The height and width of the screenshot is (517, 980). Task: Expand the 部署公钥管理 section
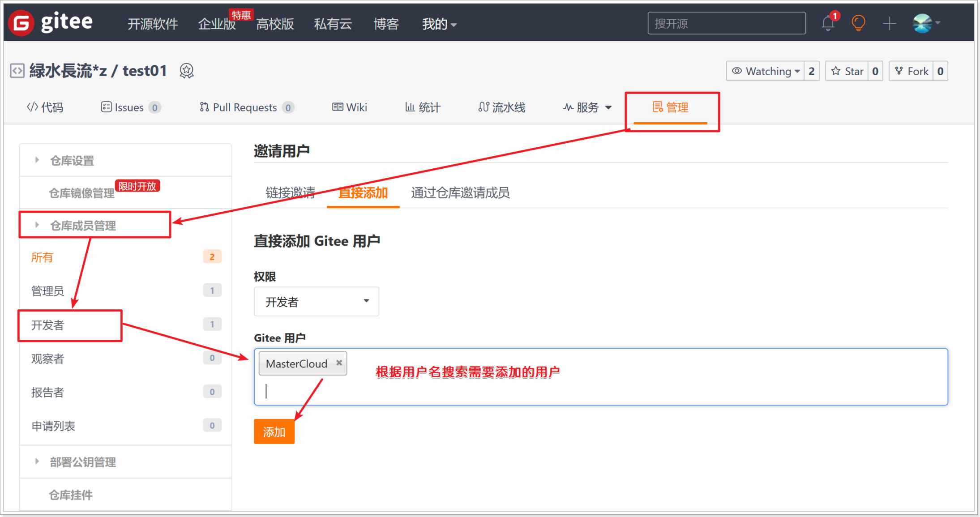pos(83,462)
